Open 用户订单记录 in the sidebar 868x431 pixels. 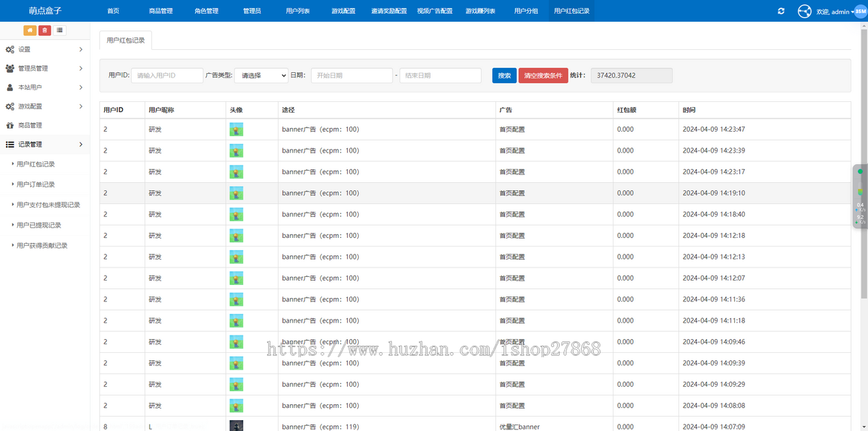(36, 184)
